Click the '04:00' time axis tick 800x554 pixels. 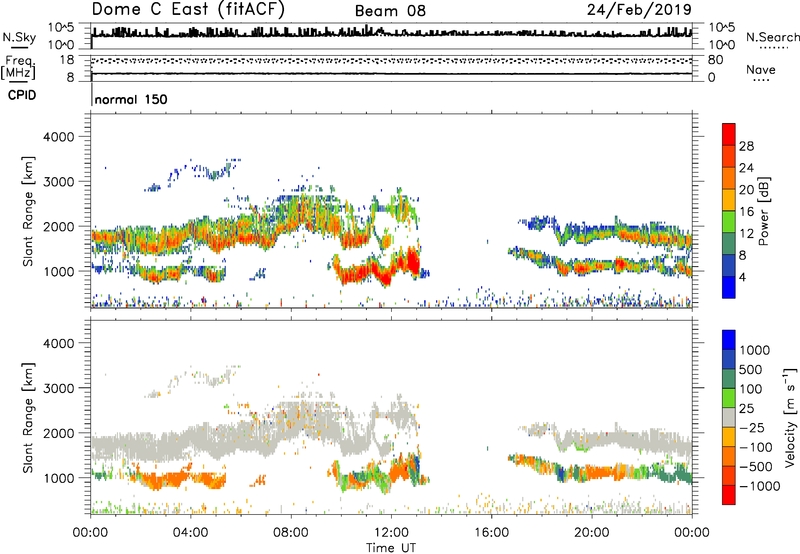(x=191, y=533)
